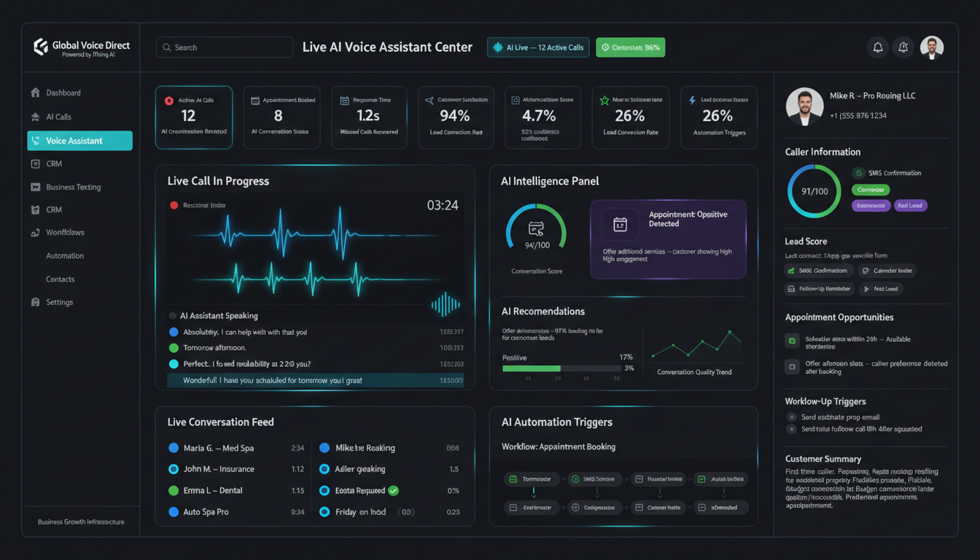Click the Workflow: Appointment Booking label
Viewport: 980px width, 560px height.
point(559,446)
